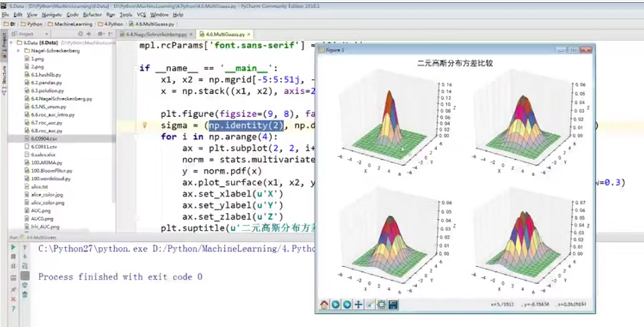Select alice_color.jpg in project tree

point(43,194)
